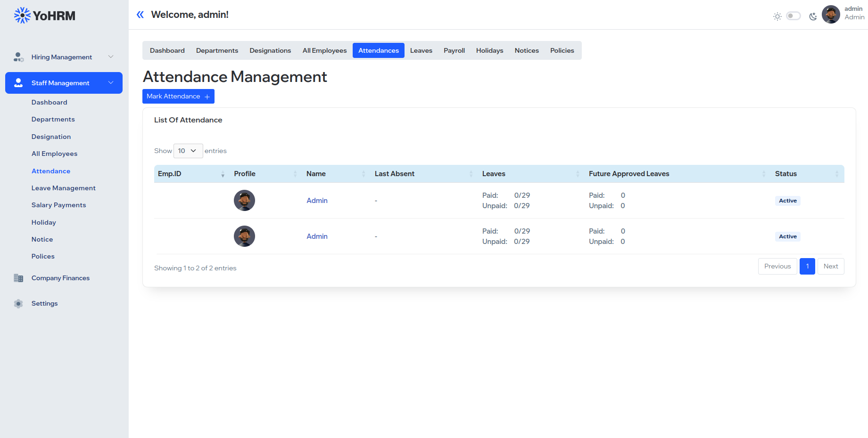
Task: Open Polices in sidebar
Action: [x=43, y=256]
